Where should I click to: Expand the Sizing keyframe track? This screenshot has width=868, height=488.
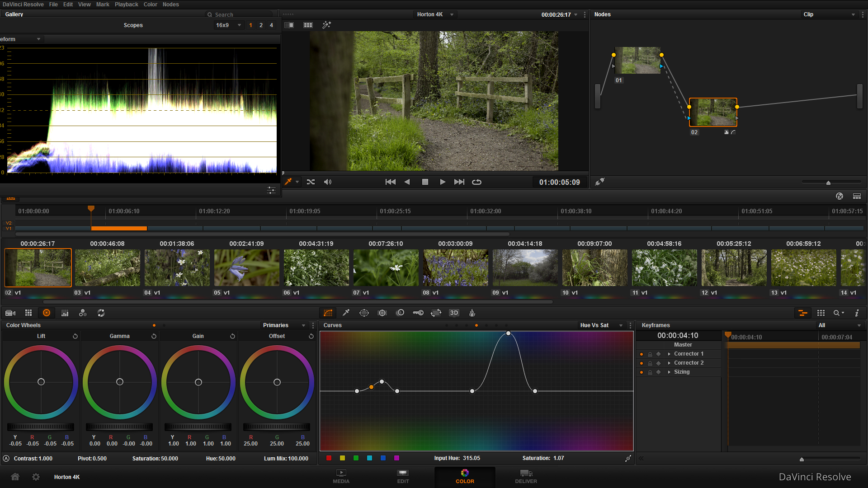pyautogui.click(x=669, y=372)
